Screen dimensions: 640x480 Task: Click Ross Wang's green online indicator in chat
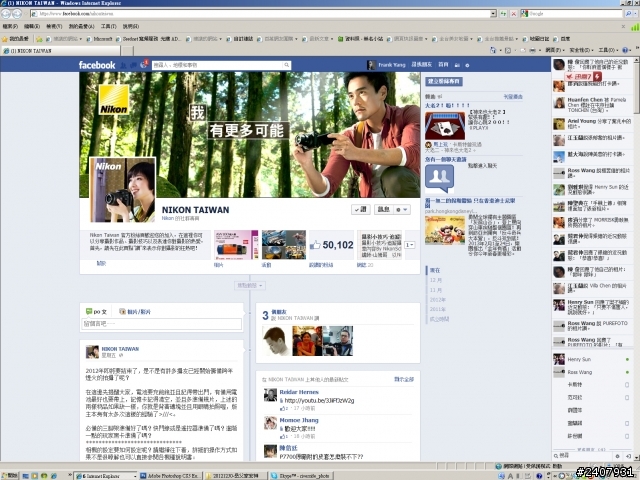pos(627,372)
